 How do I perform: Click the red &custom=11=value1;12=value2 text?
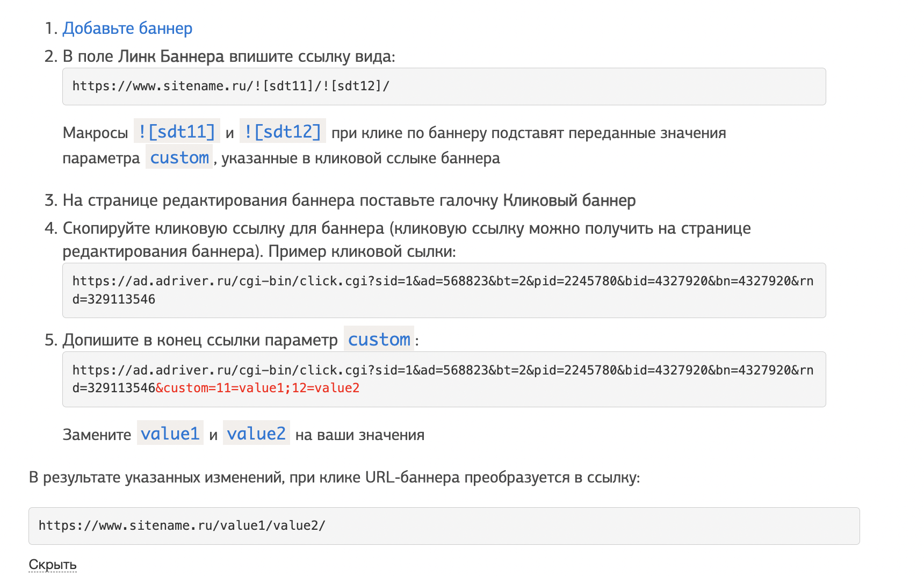point(257,388)
